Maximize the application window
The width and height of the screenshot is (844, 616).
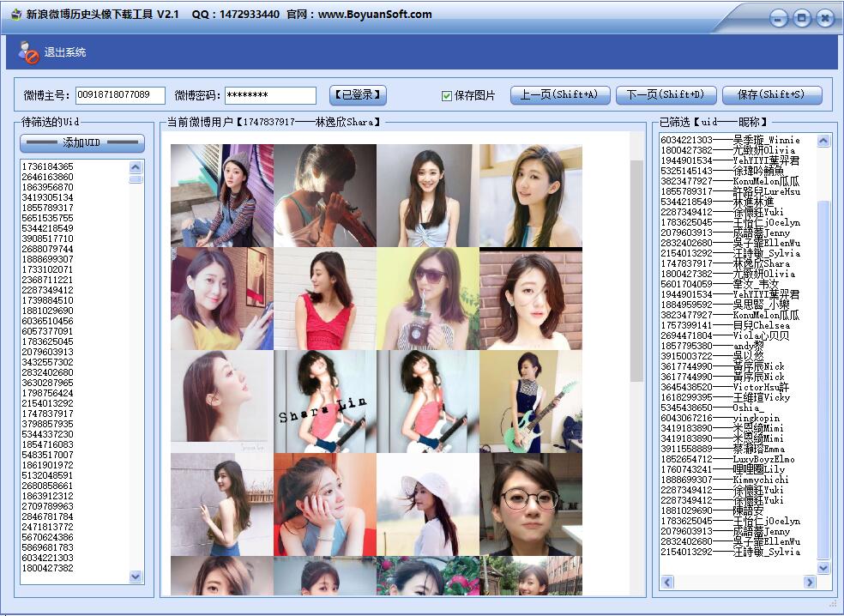(x=801, y=18)
